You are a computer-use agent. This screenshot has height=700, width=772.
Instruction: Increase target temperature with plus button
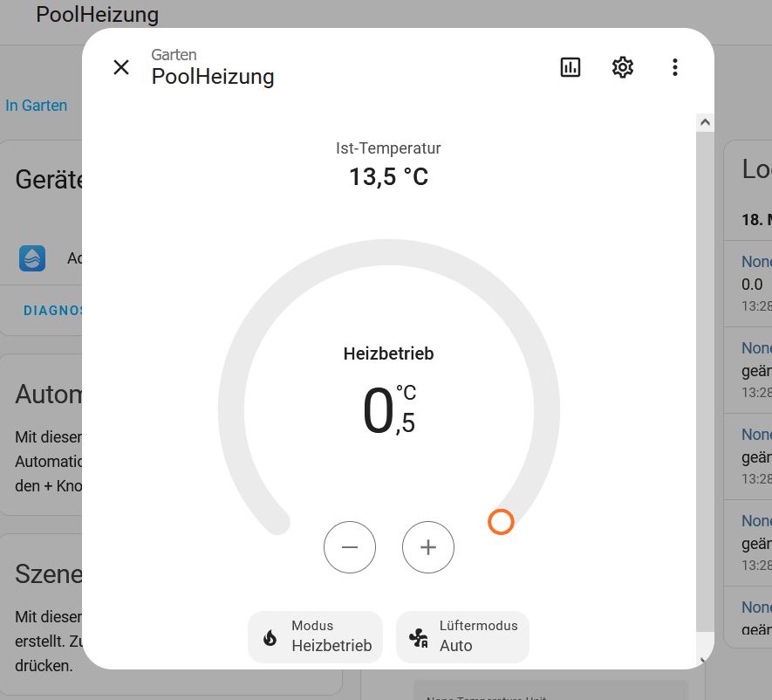(x=427, y=546)
